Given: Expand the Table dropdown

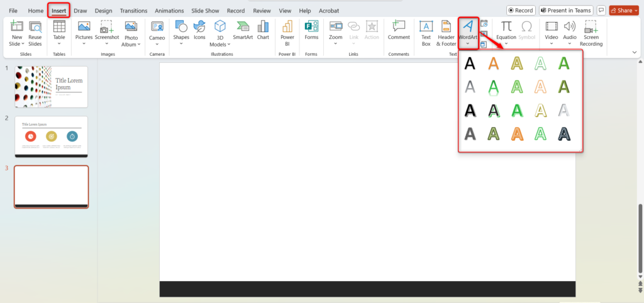Looking at the screenshot, I should click(x=59, y=44).
